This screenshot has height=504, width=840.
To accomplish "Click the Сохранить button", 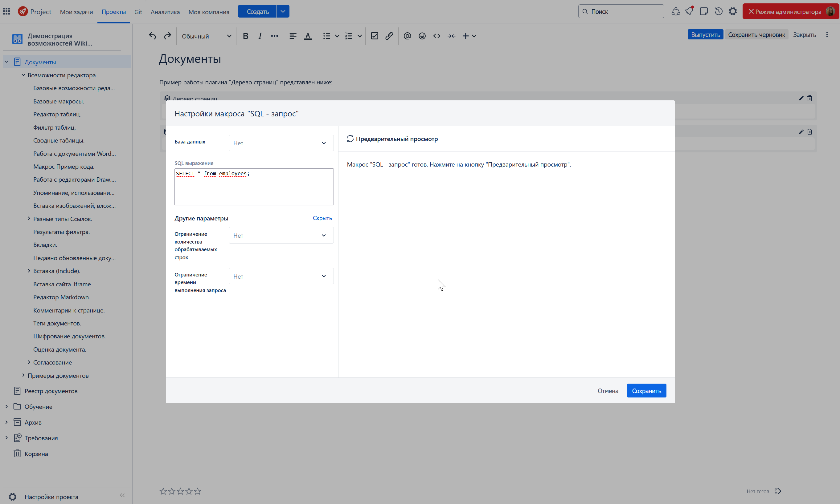I will pyautogui.click(x=646, y=391).
